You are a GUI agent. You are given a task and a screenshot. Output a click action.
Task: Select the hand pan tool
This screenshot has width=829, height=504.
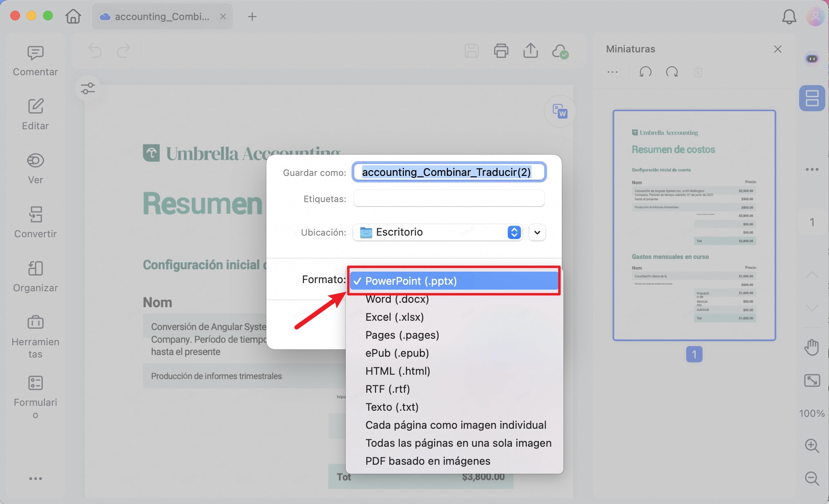click(x=812, y=347)
